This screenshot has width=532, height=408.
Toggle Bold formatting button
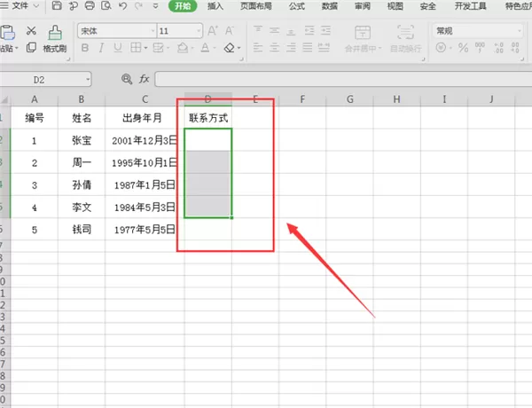pos(85,48)
